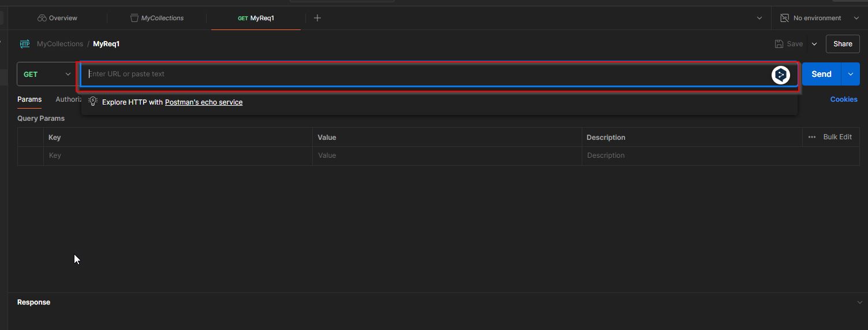Click the HTTP request type icon
This screenshot has width=868, height=330.
[x=25, y=44]
